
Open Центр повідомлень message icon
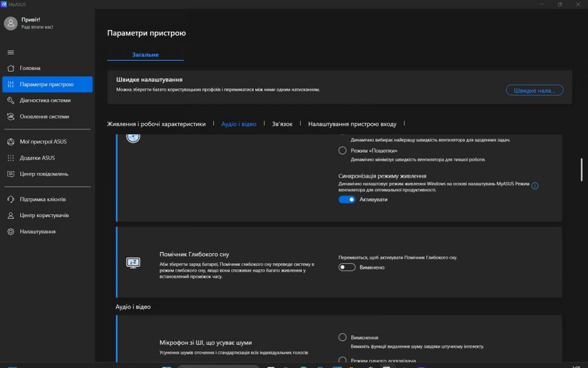10,174
